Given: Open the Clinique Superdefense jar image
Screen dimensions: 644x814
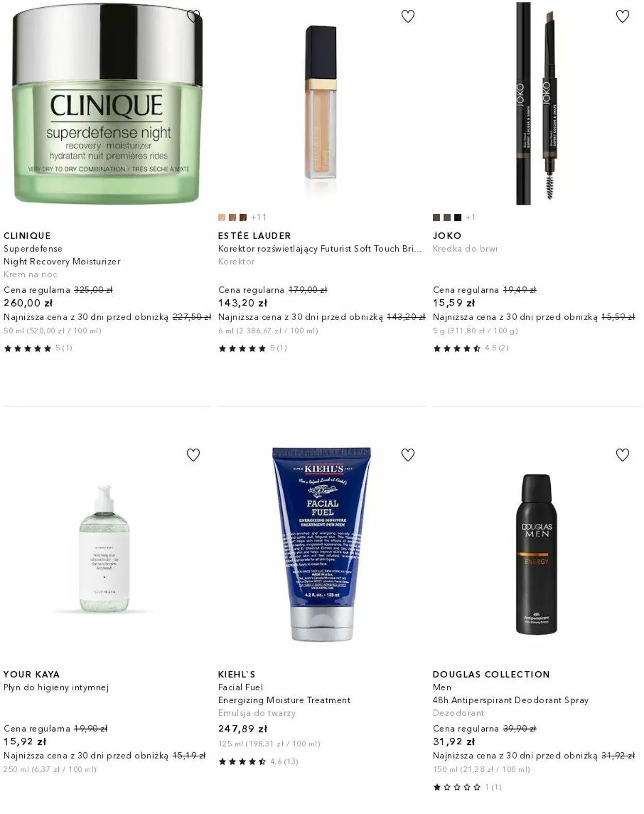Looking at the screenshot, I should click(107, 104).
